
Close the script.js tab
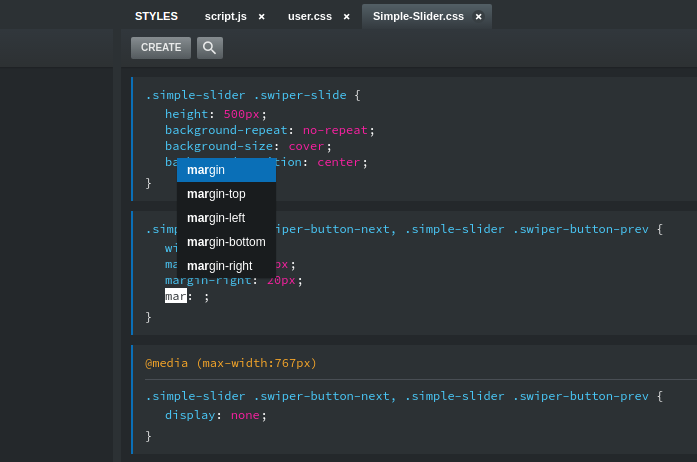click(262, 17)
